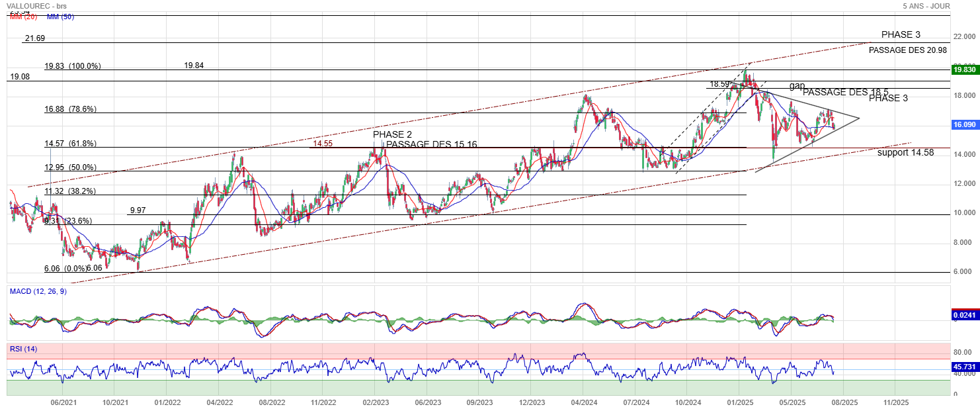Click the PASSAGE DES 18.5 annotation
The height and width of the screenshot is (409, 980).
845,93
